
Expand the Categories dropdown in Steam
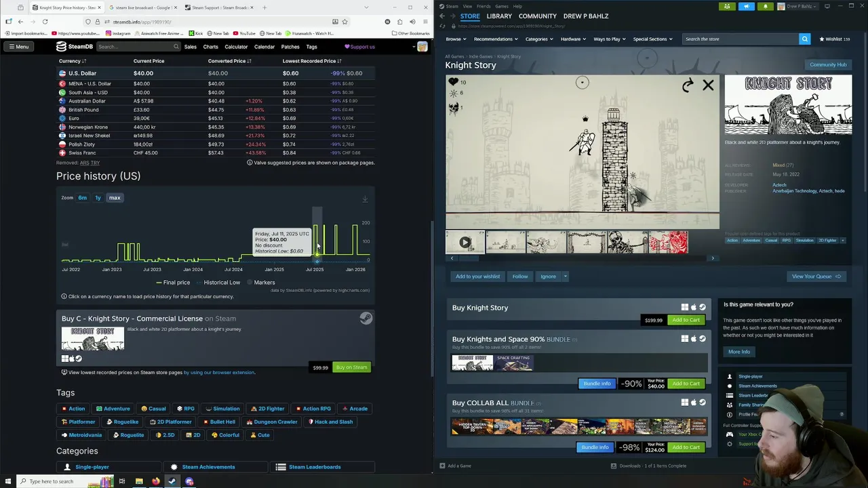(539, 39)
